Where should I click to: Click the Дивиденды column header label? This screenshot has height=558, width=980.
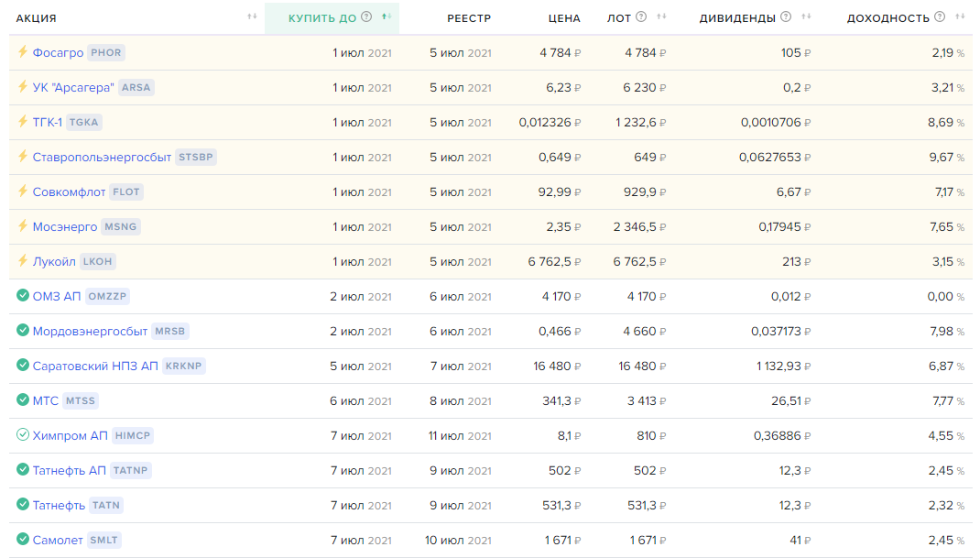(x=737, y=18)
